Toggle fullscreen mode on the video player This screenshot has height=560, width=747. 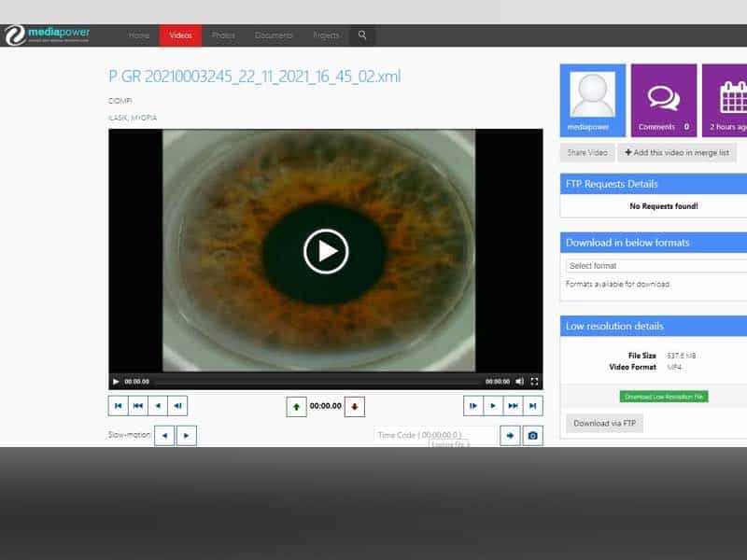(534, 381)
